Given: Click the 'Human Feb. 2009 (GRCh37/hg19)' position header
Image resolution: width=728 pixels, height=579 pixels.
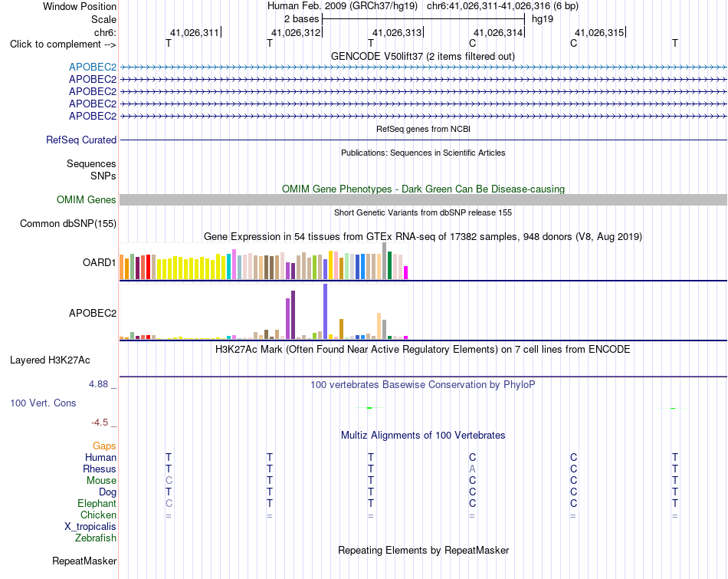Looking at the screenshot, I should click(343, 6).
